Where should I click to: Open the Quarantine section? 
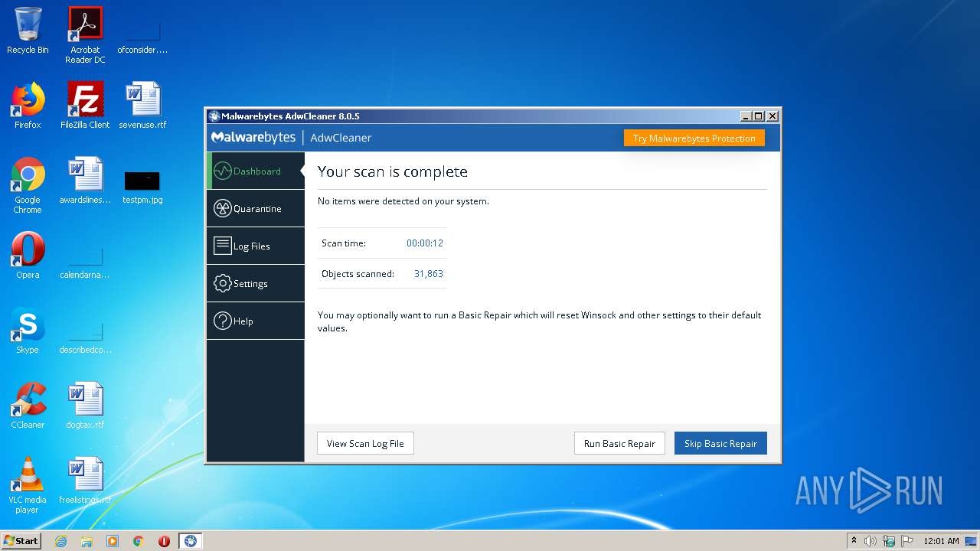point(256,208)
